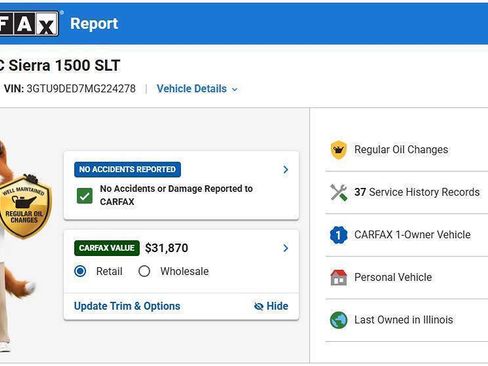The image size is (488, 366).
Task: Open Update Trim & Options link
Action: [x=127, y=306]
